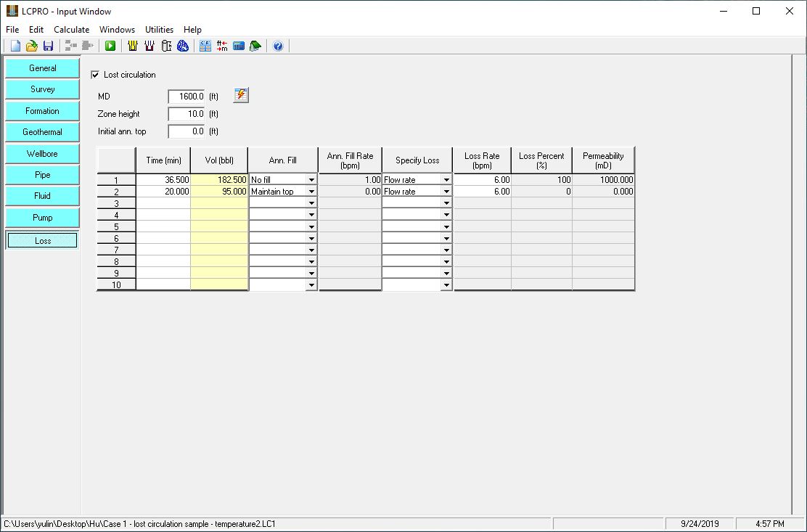
Task: Open the Utilities menu
Action: [x=159, y=30]
